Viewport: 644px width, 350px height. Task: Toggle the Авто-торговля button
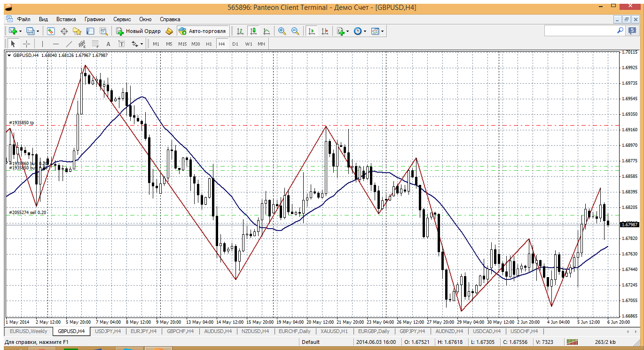tap(203, 31)
